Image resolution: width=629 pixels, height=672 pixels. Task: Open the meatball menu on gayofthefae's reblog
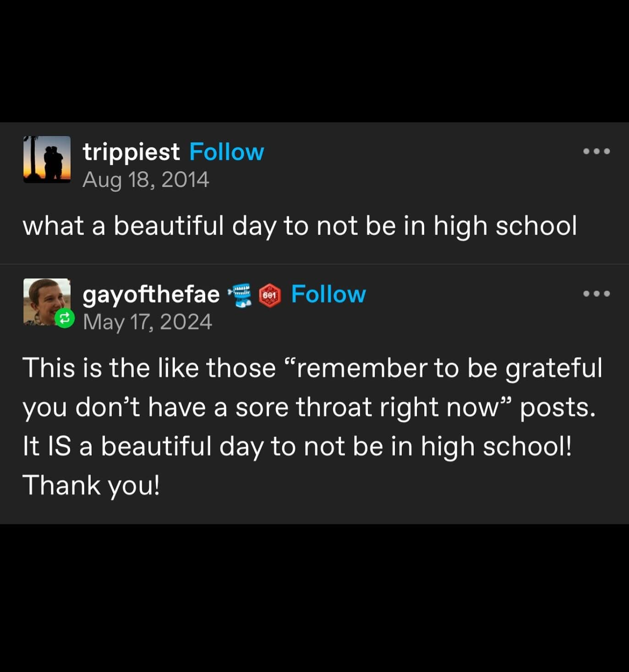click(x=598, y=294)
